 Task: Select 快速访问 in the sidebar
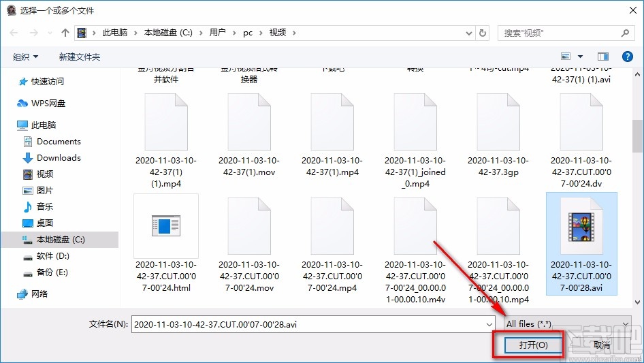tap(41, 82)
